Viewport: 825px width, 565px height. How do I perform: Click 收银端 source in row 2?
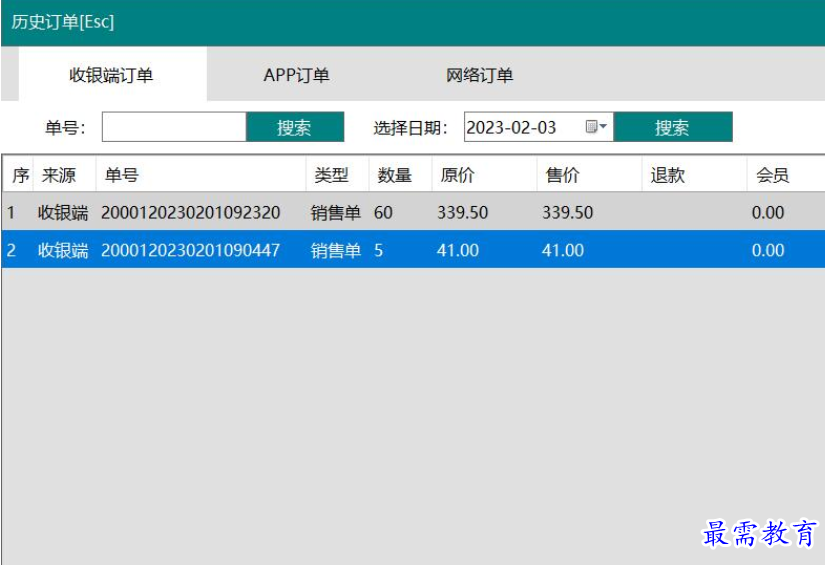[63, 250]
